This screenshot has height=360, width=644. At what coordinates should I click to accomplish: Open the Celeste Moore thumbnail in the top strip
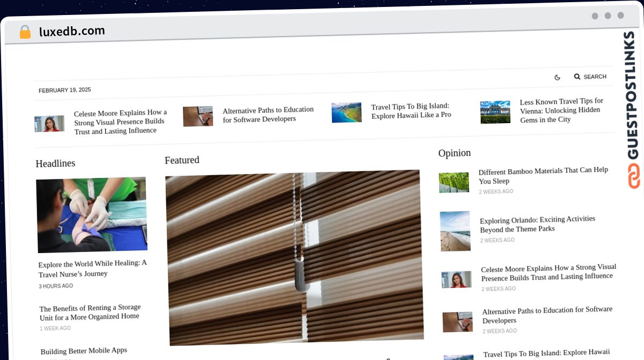pyautogui.click(x=49, y=124)
